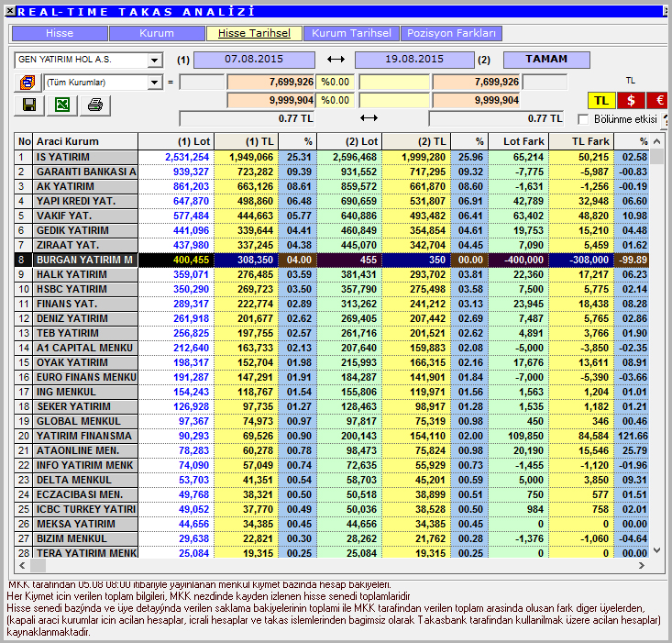Click the 2,531,254 lot value cell
672x643 pixels.
pyautogui.click(x=176, y=158)
